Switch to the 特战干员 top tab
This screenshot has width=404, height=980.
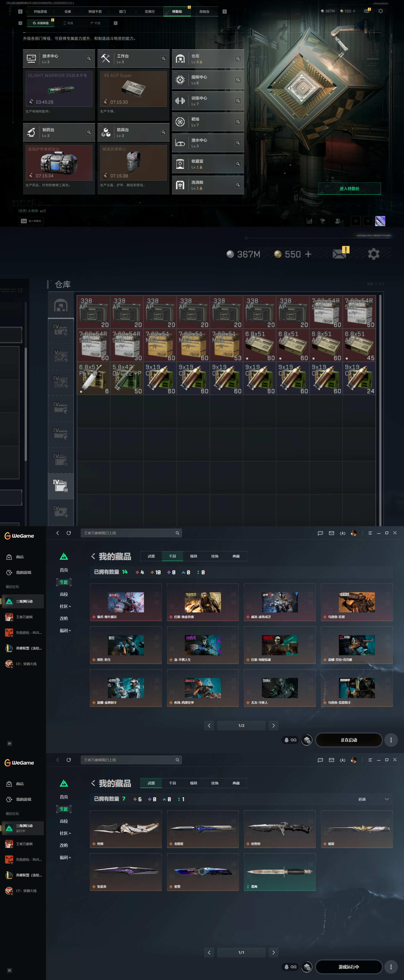(95, 11)
